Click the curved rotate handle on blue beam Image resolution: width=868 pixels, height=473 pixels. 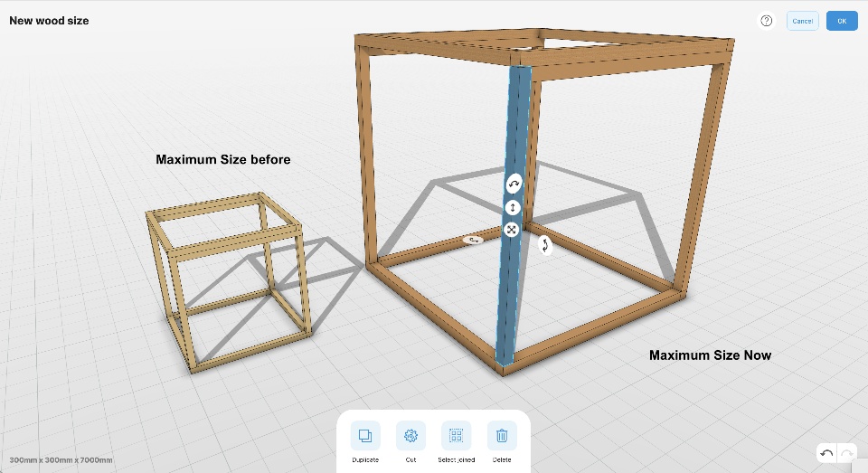click(514, 184)
